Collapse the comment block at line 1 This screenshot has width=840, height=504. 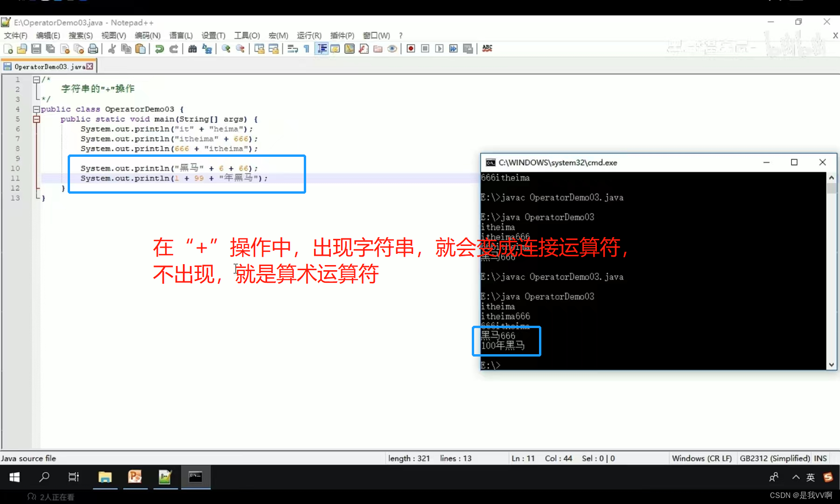pos(36,79)
